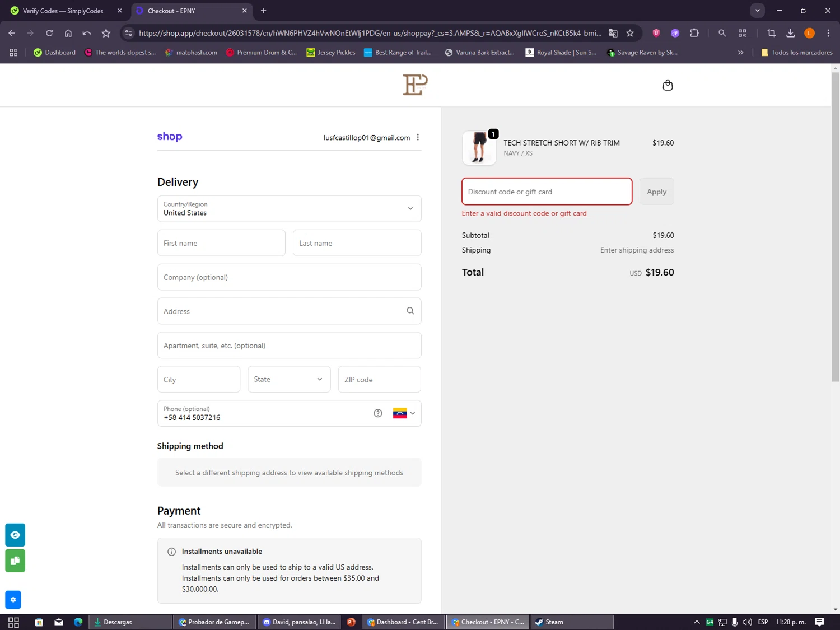Click the 11:28 p. m. taskbar clock

coord(791,622)
